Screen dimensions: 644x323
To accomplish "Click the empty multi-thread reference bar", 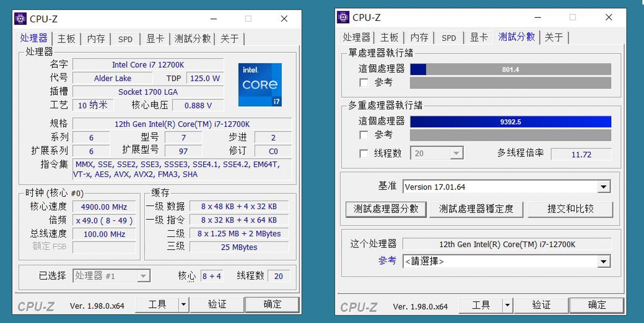I will 511,135.
